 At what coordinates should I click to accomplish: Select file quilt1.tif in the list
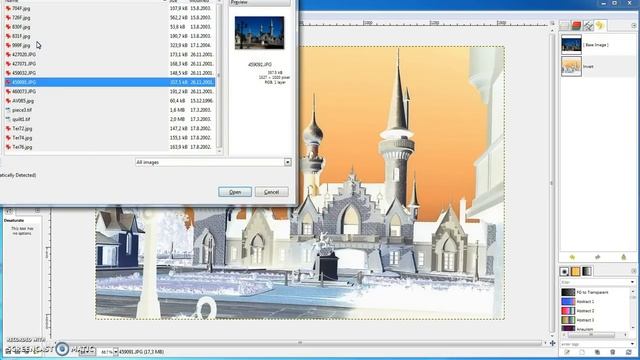[x=109, y=119]
